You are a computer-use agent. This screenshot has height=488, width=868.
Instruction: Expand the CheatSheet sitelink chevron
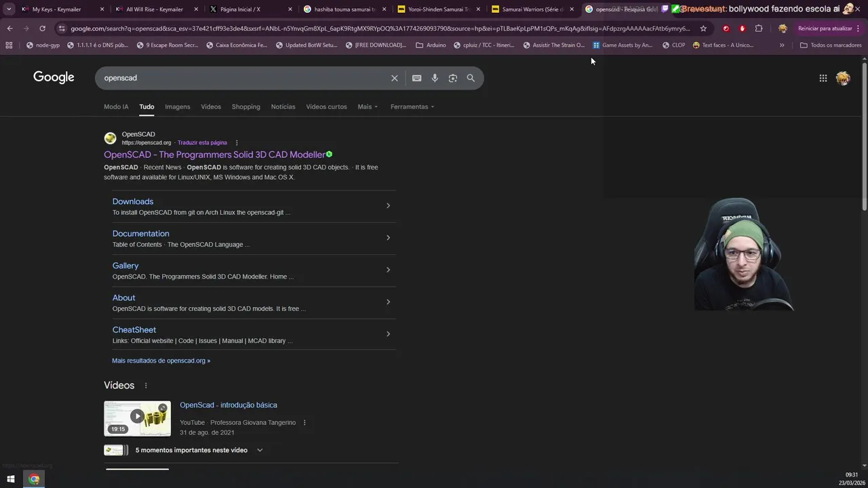[x=388, y=333]
